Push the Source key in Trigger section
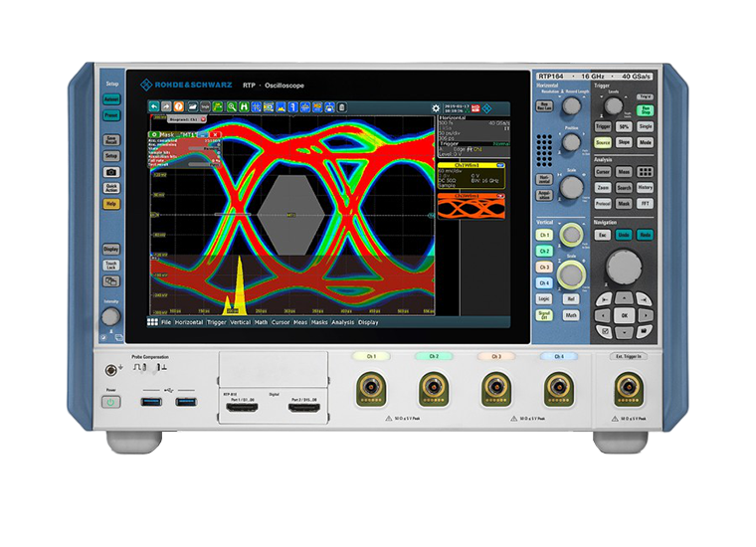 (x=603, y=142)
